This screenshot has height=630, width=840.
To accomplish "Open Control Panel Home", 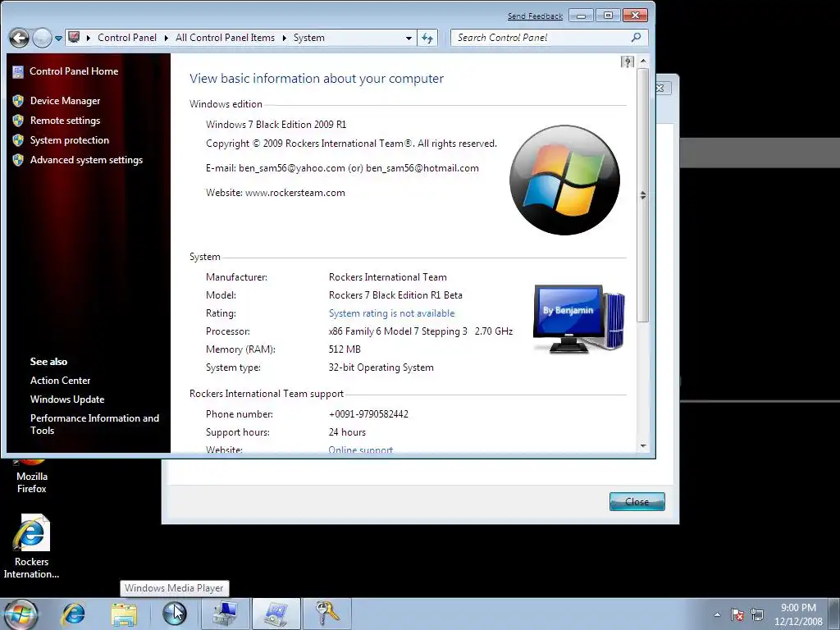I will point(74,71).
